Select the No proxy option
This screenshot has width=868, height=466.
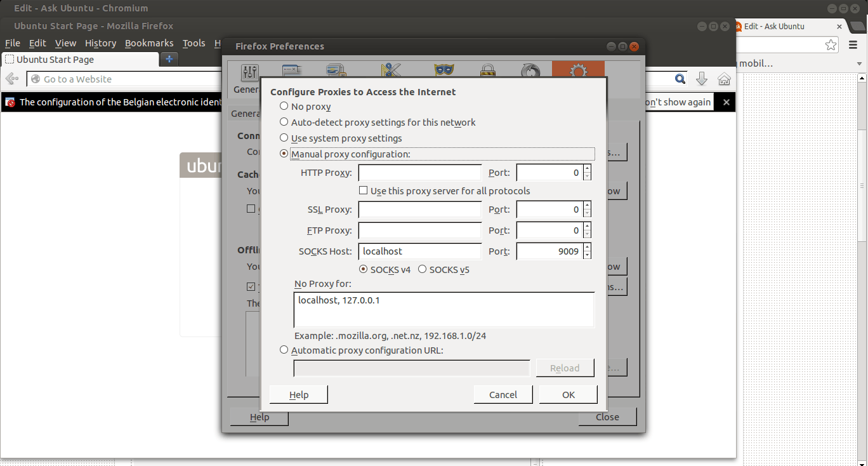[306, 107]
